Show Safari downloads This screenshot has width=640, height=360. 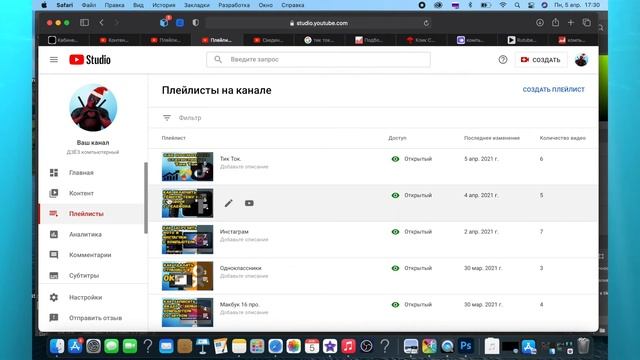tap(540, 23)
